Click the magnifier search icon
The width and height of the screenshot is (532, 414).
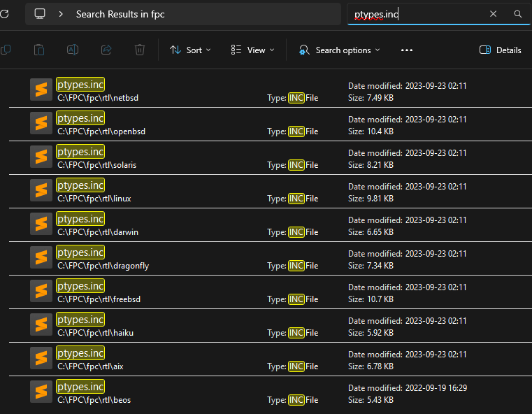(517, 14)
